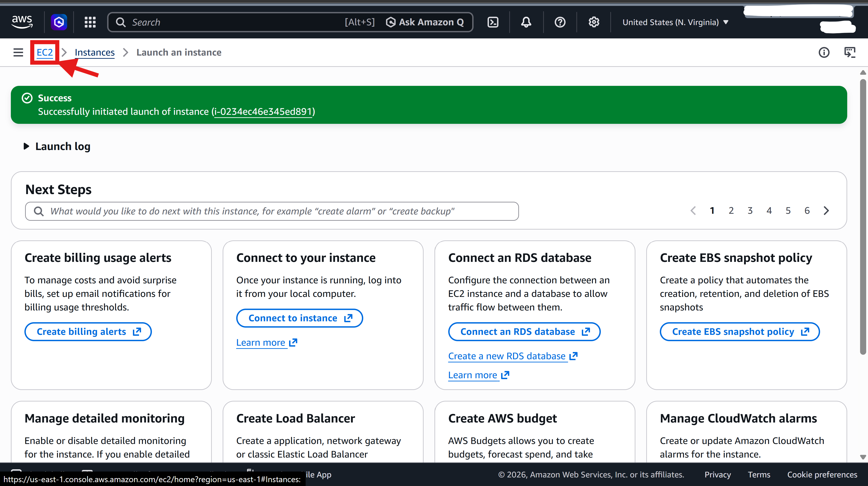Open the Privacy footer link
This screenshot has width=868, height=486.
point(717,474)
